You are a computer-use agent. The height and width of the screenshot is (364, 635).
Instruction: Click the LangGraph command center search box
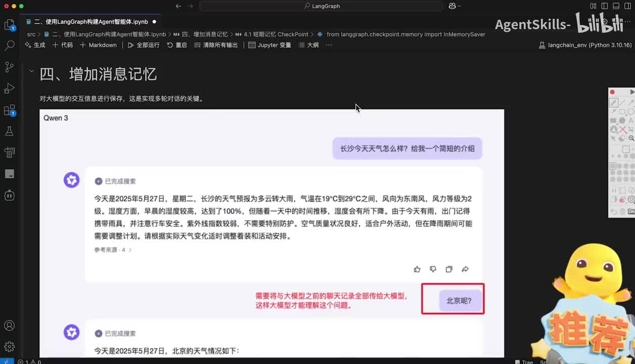pyautogui.click(x=321, y=6)
